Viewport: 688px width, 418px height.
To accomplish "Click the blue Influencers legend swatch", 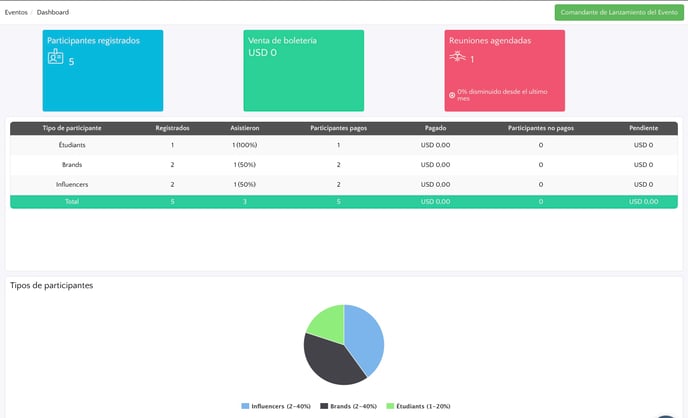I will coord(246,406).
